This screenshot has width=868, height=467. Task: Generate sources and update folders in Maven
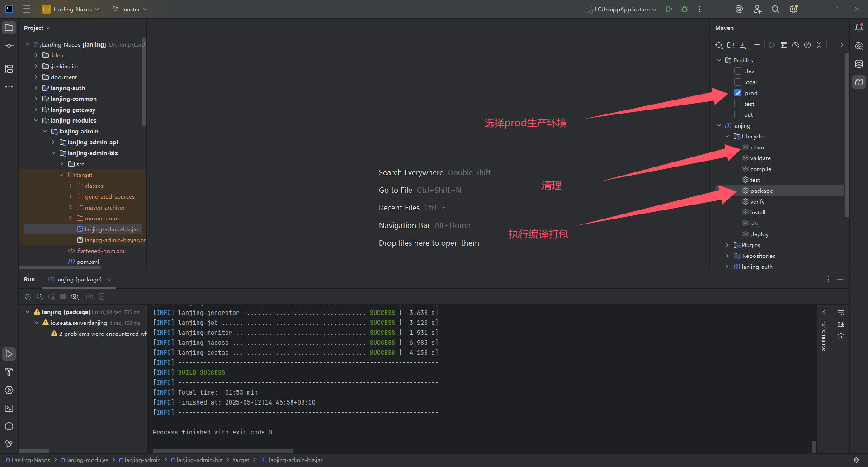click(x=731, y=45)
